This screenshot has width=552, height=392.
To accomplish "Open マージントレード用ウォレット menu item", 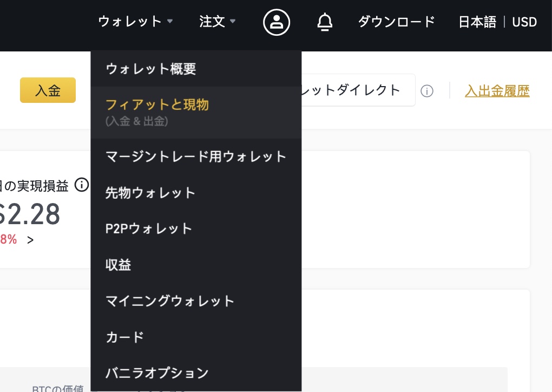I will tap(196, 156).
